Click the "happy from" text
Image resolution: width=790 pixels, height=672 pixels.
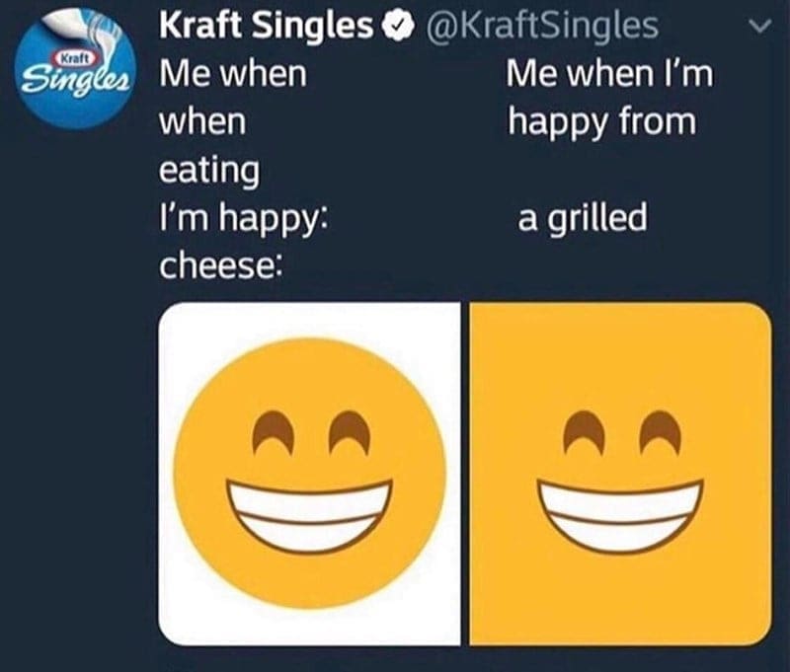point(601,121)
